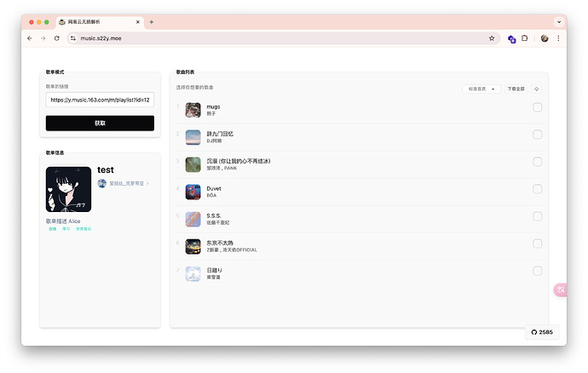Viewport: 588px width, 373px height.
Task: Close the 网易云无损解析 tab
Action: click(x=137, y=22)
